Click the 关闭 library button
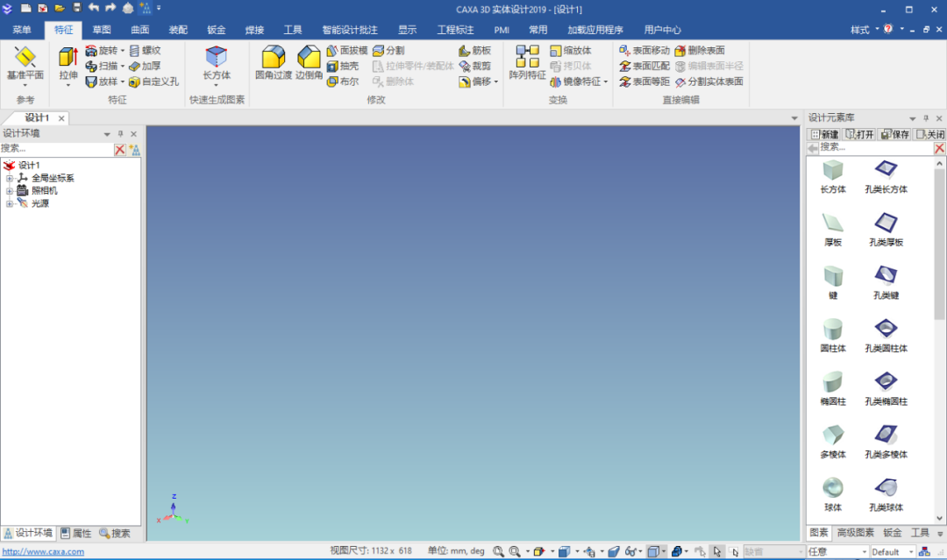 coord(929,134)
